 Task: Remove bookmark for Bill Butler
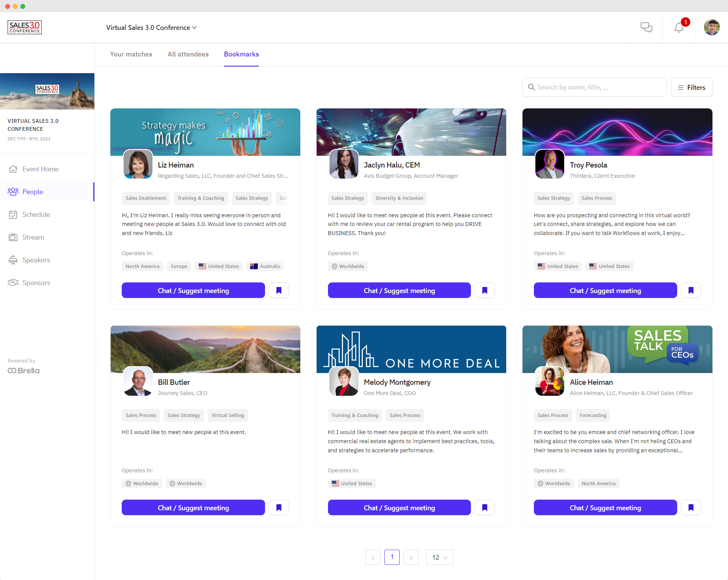tap(279, 508)
